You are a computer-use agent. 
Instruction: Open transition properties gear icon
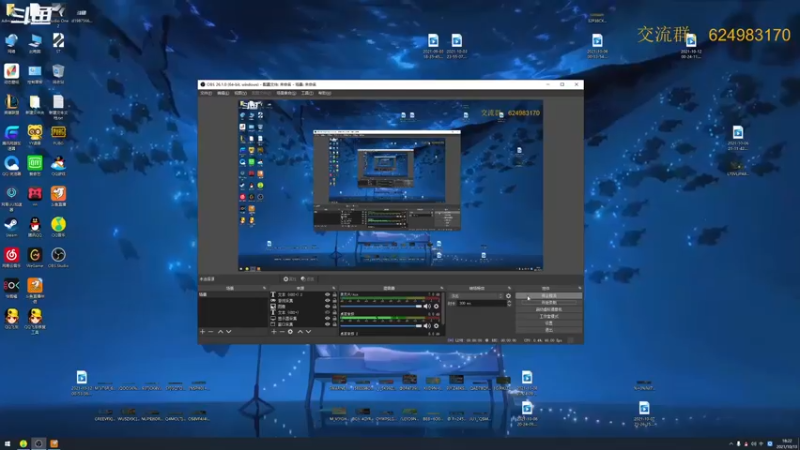[x=508, y=296]
